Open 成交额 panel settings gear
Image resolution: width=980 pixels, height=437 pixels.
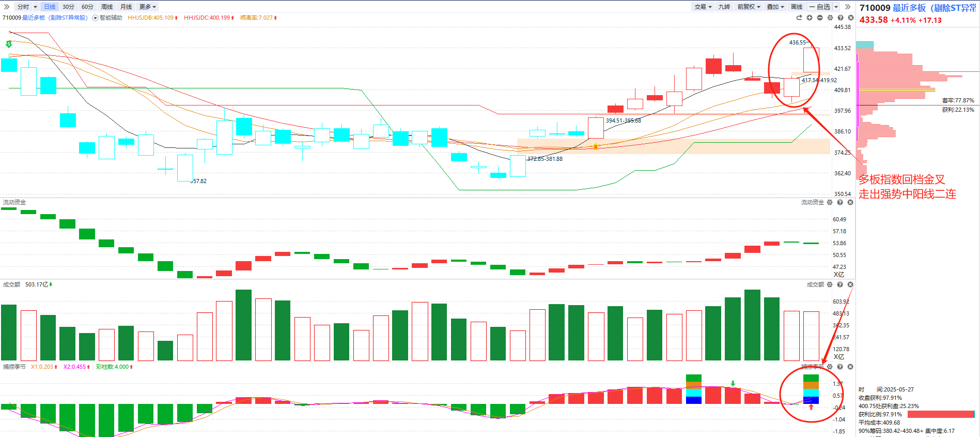[x=830, y=284]
